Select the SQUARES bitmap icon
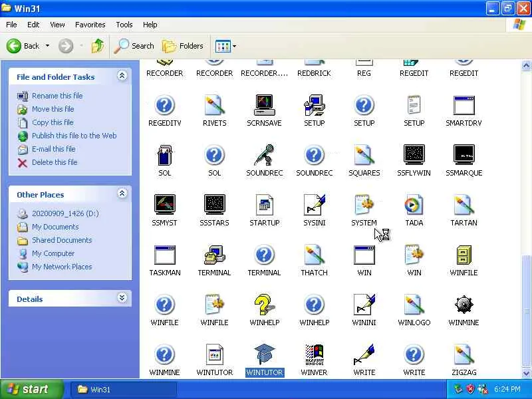The height and width of the screenshot is (399, 532). [x=364, y=155]
